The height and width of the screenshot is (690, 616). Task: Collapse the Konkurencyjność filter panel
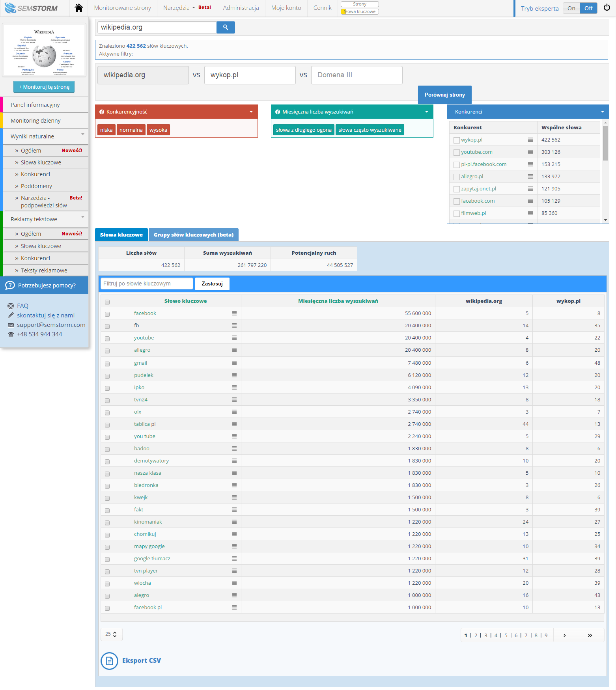point(251,112)
